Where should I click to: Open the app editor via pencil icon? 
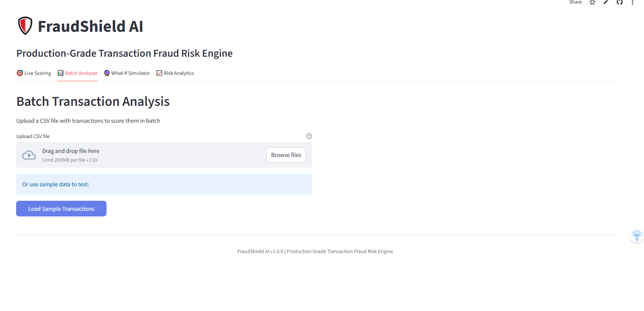pos(606,2)
